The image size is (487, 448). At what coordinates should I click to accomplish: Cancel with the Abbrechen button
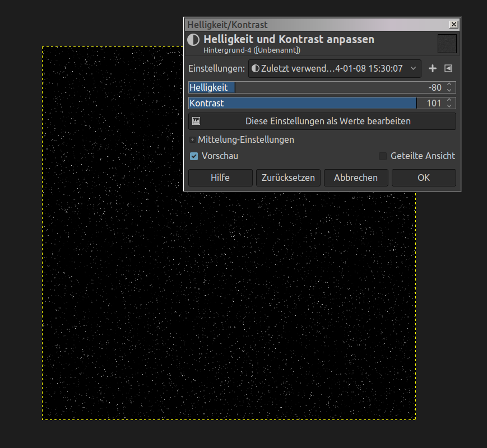point(356,178)
